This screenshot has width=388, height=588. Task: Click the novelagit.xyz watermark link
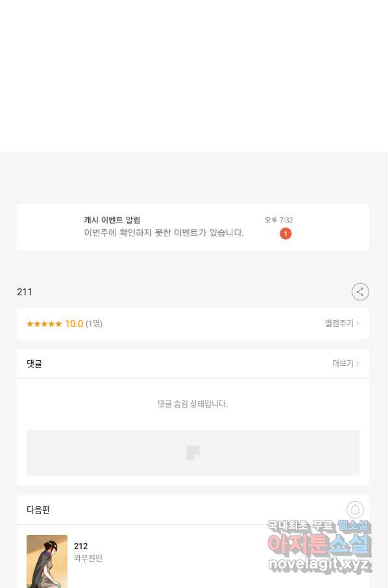click(x=320, y=563)
